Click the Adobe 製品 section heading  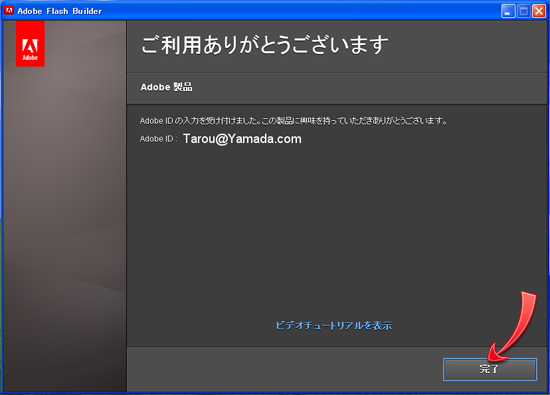point(166,87)
